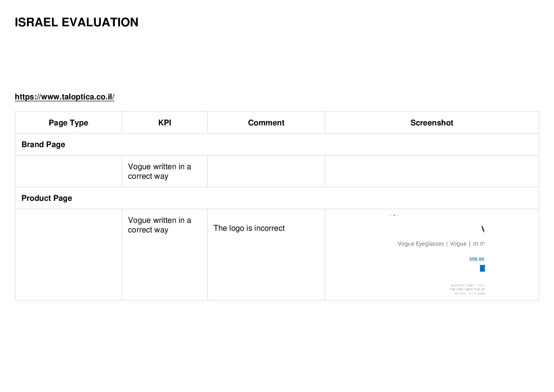Click the empty Brand Page screenshot cell
The width and height of the screenshot is (554, 392).
(x=432, y=171)
